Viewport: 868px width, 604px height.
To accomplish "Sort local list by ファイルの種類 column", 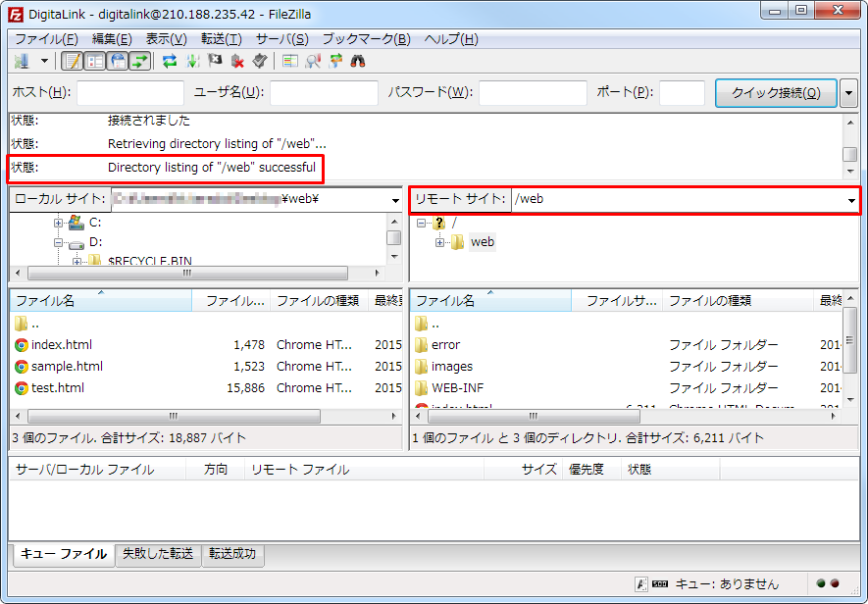I will (x=319, y=301).
